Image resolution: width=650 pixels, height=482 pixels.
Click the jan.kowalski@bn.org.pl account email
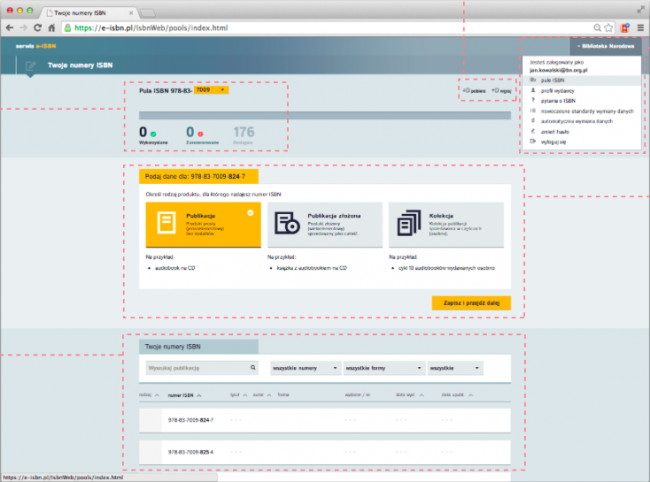coord(558,70)
